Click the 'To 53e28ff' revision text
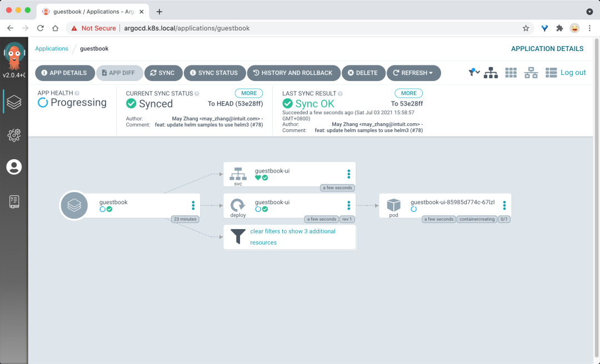 [x=407, y=104]
